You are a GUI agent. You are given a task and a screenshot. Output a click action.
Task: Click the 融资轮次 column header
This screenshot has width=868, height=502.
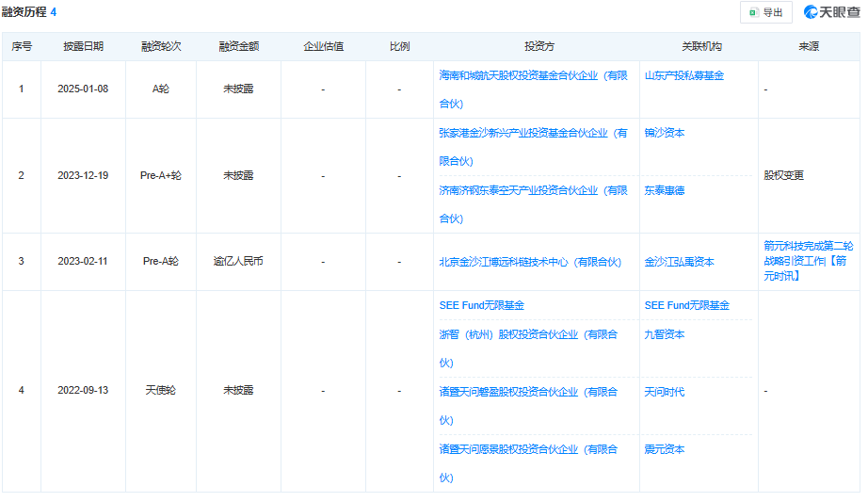[x=160, y=46]
